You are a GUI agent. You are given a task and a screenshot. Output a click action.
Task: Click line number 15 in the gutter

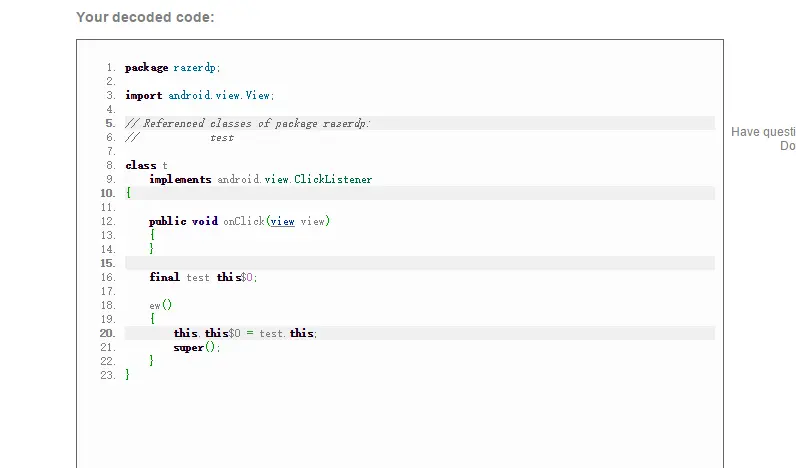coord(108,263)
